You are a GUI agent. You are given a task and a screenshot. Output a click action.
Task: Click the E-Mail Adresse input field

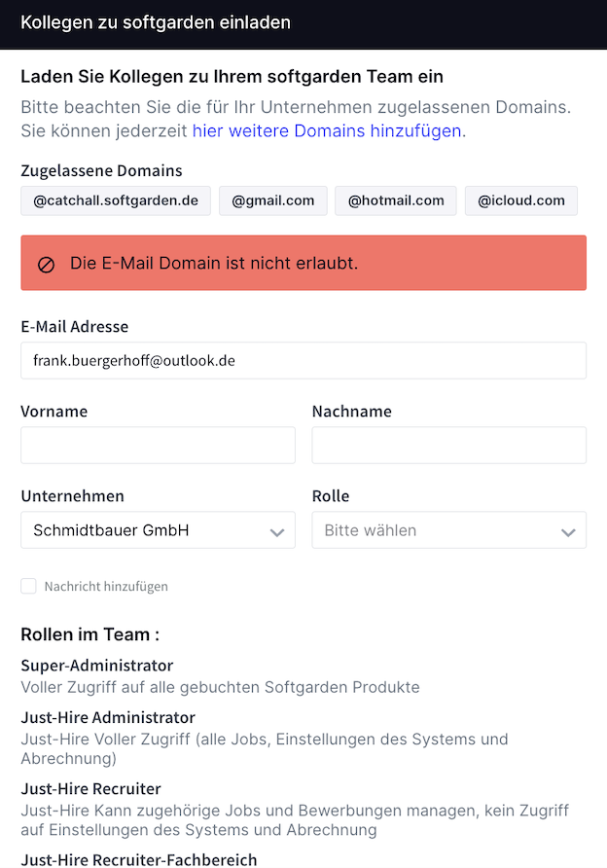(303, 360)
